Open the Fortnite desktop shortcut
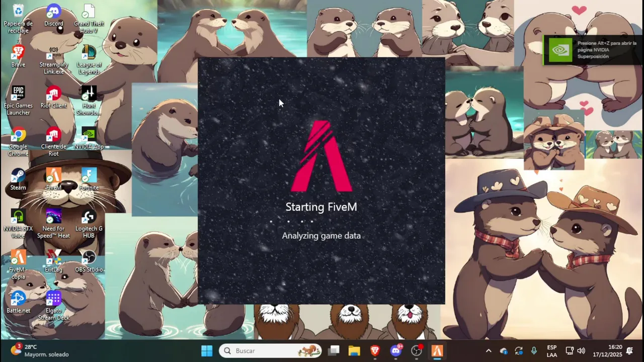644x362 pixels. (89, 179)
